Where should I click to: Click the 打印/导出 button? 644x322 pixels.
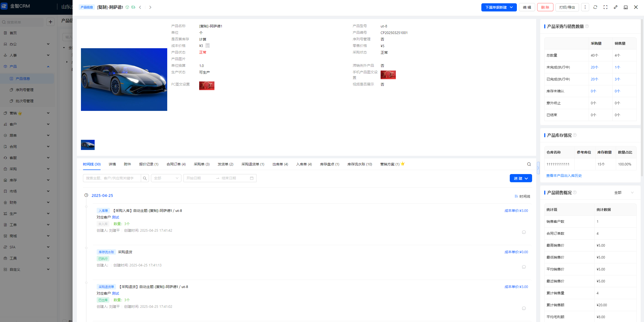pyautogui.click(x=567, y=7)
